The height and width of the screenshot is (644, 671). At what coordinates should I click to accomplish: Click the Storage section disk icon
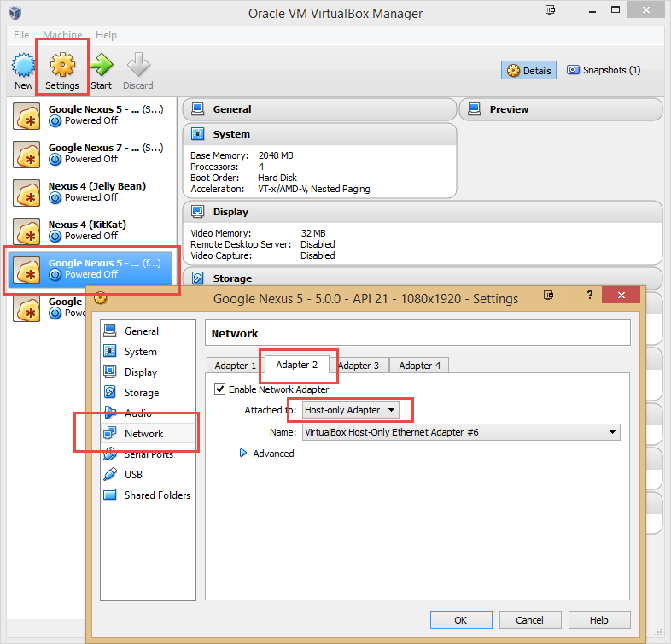(x=198, y=278)
